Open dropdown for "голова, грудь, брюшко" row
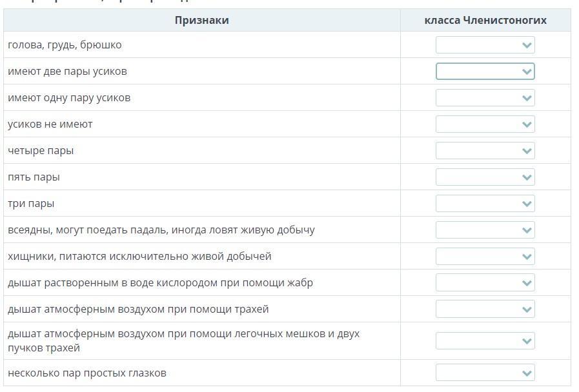Image resolution: width=579 pixels, height=392 pixels. pos(485,45)
